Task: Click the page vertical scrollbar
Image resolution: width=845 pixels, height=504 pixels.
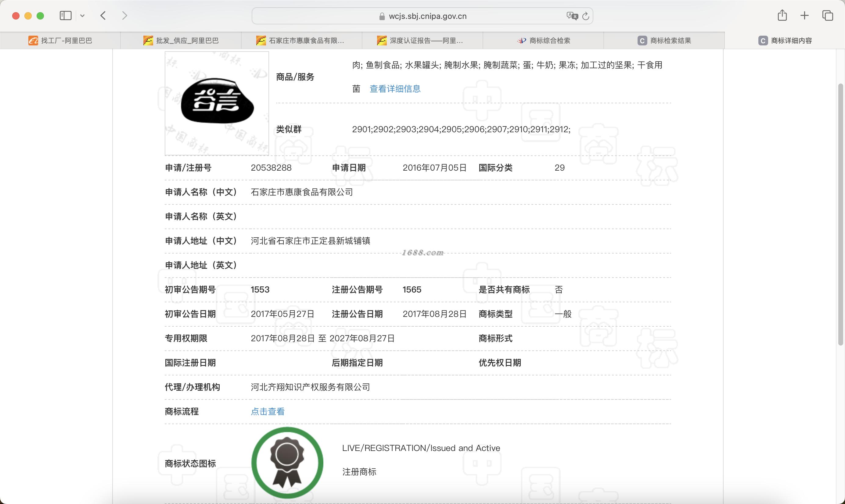Action: (x=841, y=214)
